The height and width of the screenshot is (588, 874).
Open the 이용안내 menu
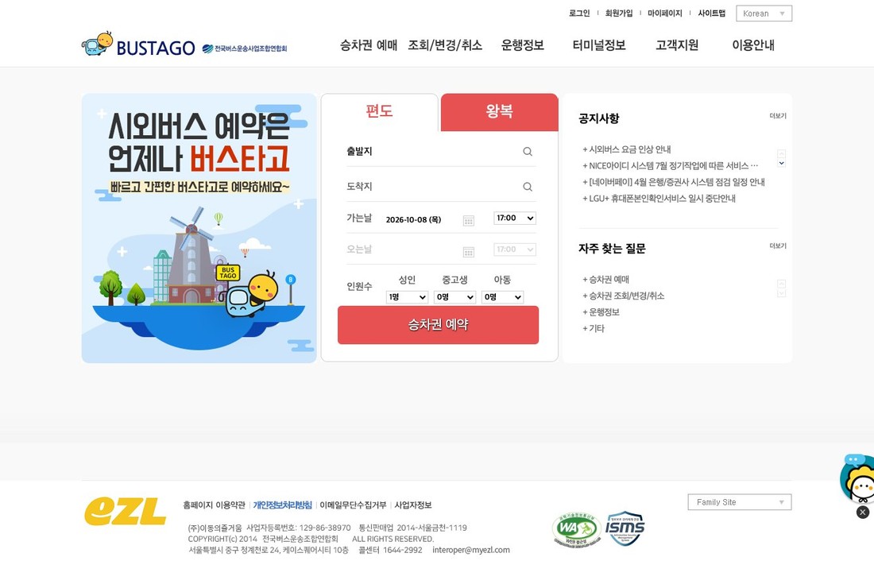click(753, 45)
